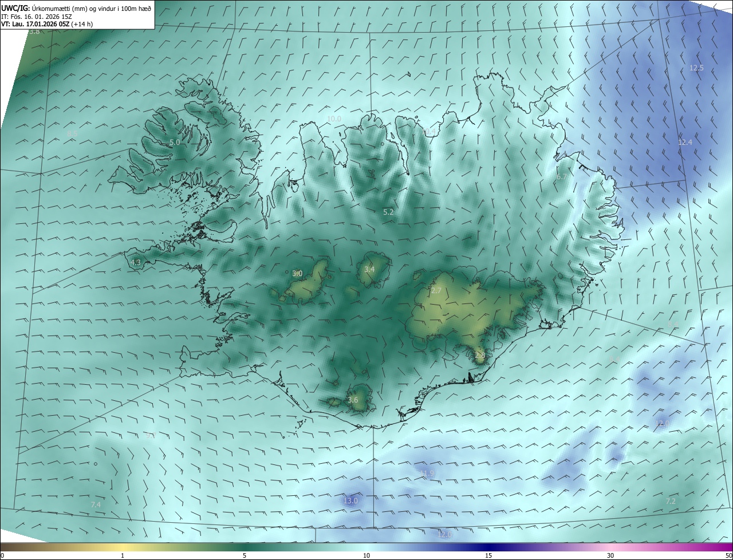Click the 2.7 value on Vatnajökull glacier

(436, 291)
